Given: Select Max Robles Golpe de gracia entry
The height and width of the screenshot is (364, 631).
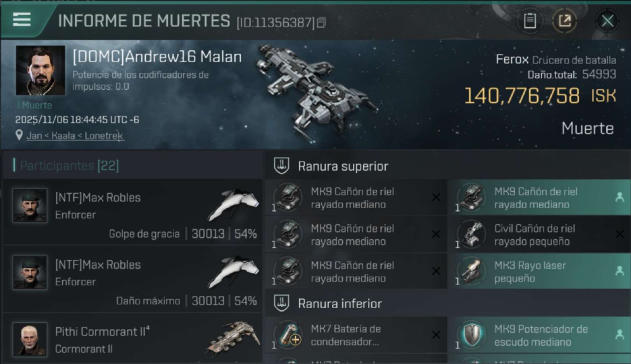Looking at the screenshot, I should click(133, 212).
